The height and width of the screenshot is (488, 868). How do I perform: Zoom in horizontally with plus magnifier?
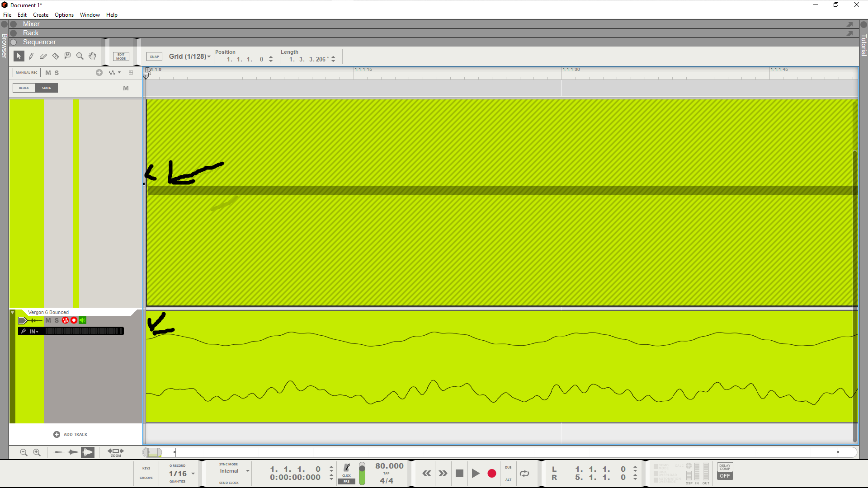coord(37,452)
